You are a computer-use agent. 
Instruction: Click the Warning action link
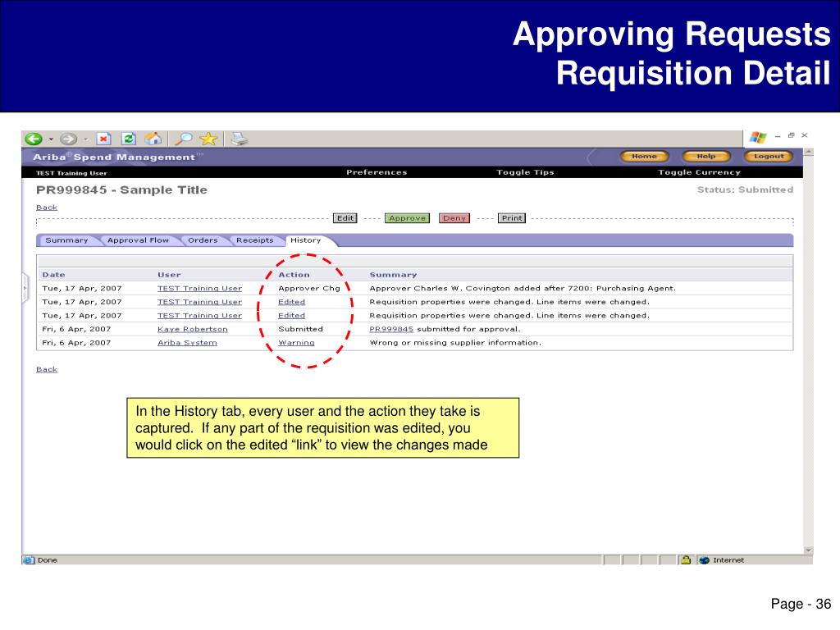tap(296, 343)
